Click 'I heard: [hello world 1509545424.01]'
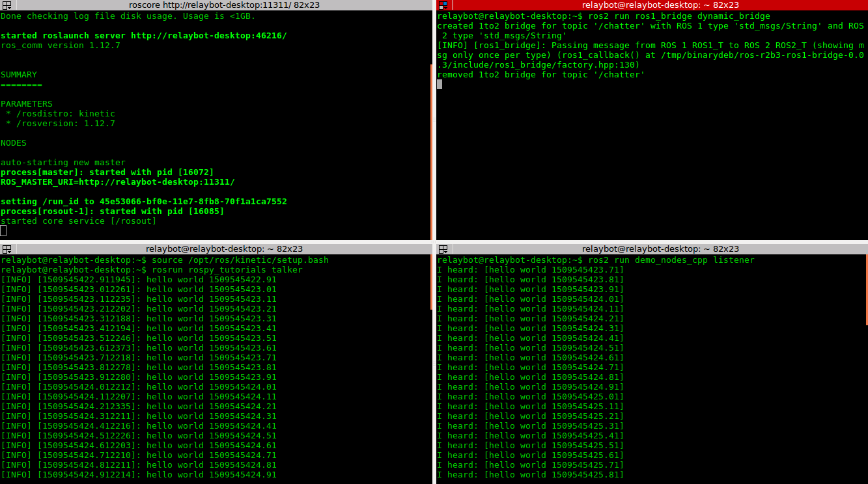The height and width of the screenshot is (484, 868). pyautogui.click(x=531, y=299)
